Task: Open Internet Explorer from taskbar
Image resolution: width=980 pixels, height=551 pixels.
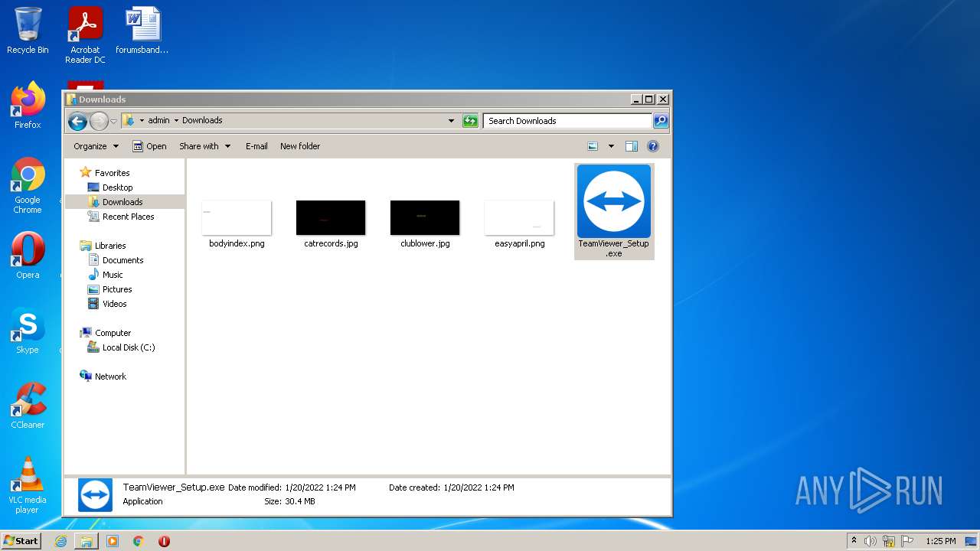Action: point(61,541)
